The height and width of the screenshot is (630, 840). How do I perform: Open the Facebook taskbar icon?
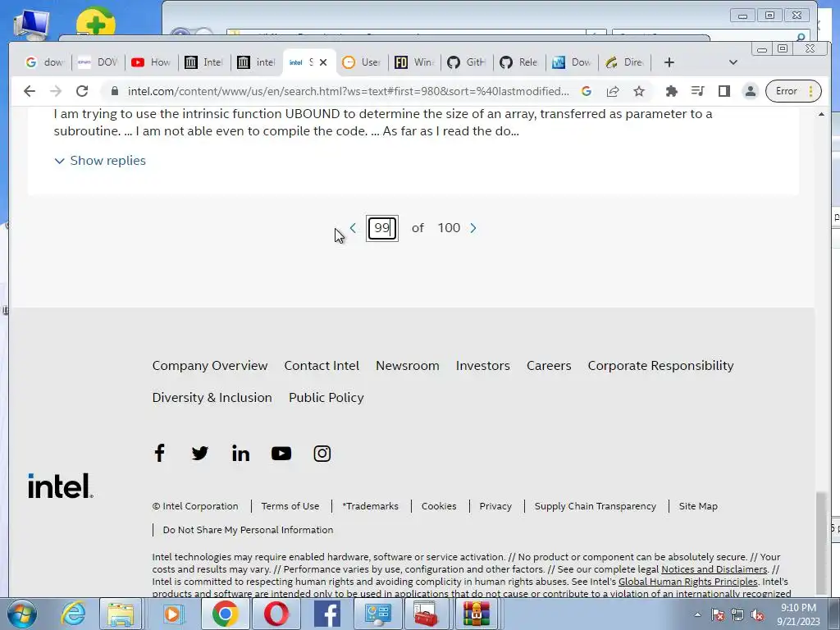[x=327, y=614]
